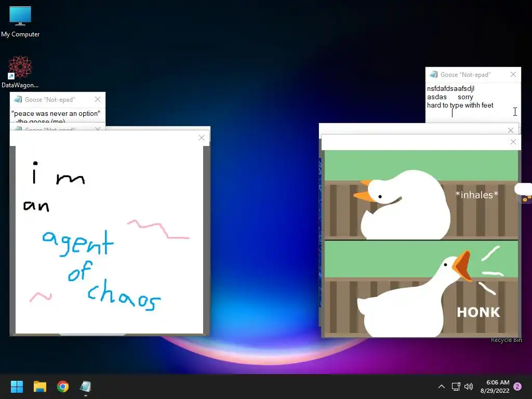
Task: Select the Goose notepad taskbar icon
Action: [x=86, y=387]
